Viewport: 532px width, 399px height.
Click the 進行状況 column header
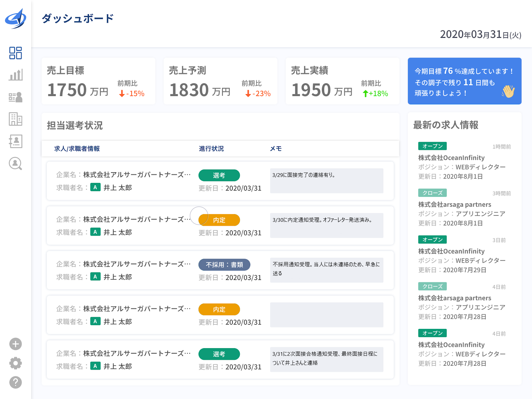[211, 149]
